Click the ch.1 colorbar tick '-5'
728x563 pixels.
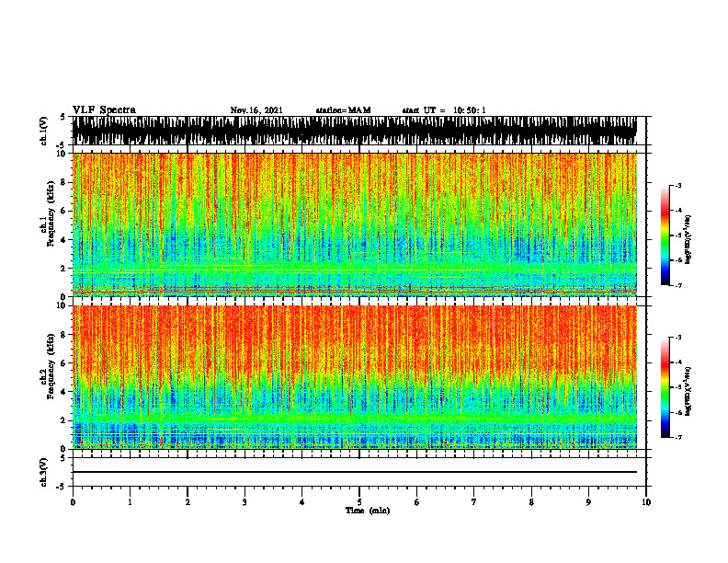(x=678, y=236)
